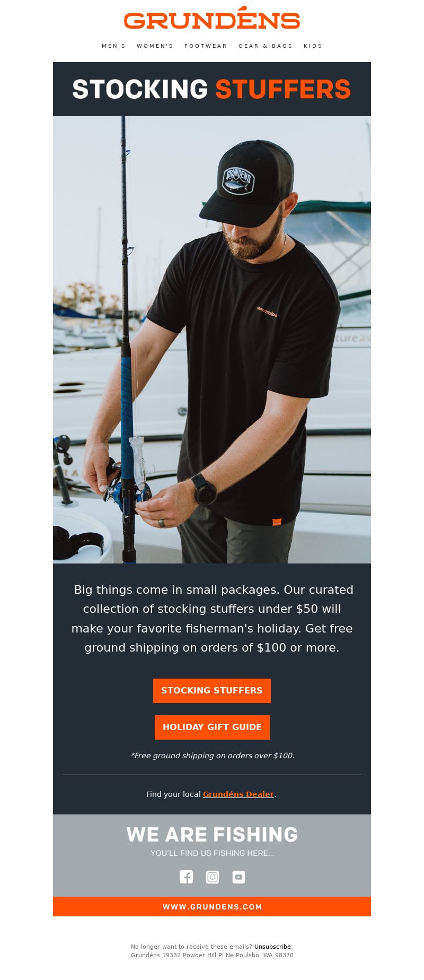Click the We Are Fishing heading
This screenshot has width=424, height=980.
pos(212,835)
